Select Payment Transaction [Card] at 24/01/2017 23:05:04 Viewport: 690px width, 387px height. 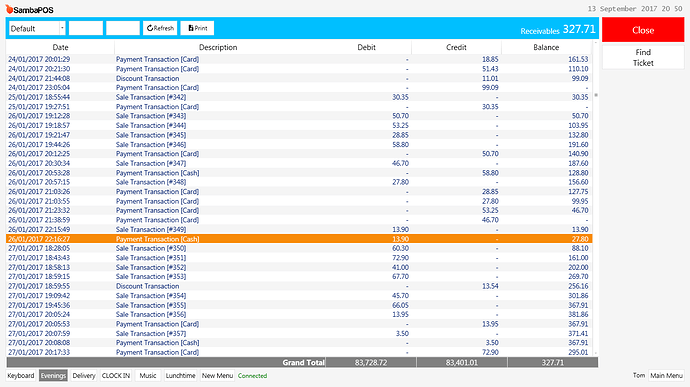coord(299,88)
